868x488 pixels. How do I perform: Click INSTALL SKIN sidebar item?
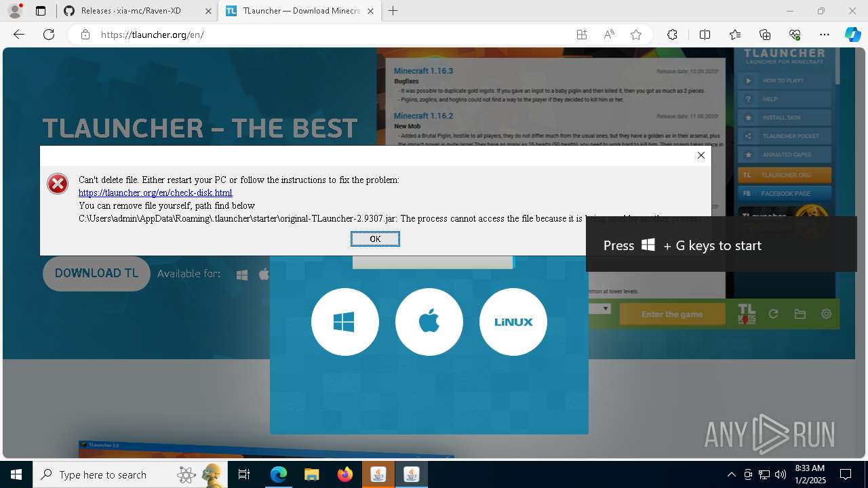[x=785, y=117]
